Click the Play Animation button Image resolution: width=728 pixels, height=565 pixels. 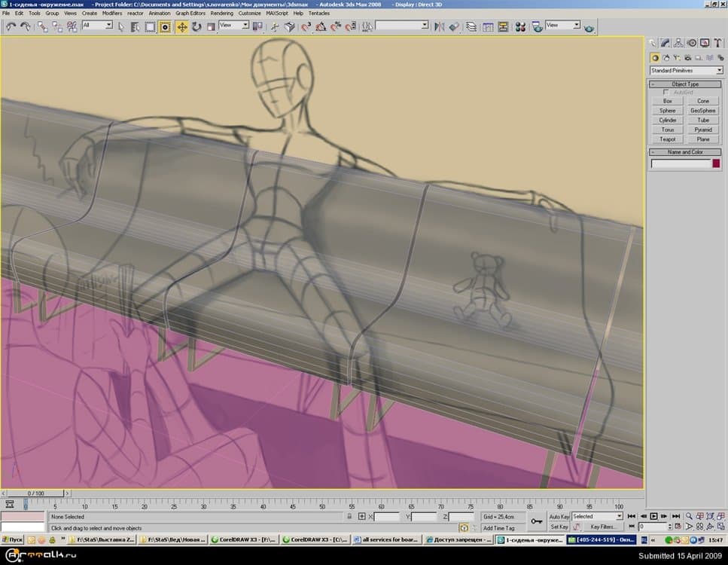654,516
